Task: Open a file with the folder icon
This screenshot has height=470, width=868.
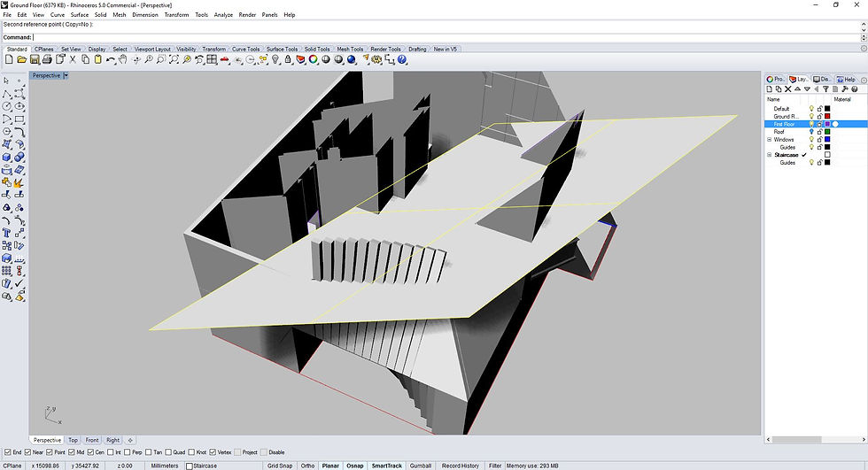Action: pos(21,59)
